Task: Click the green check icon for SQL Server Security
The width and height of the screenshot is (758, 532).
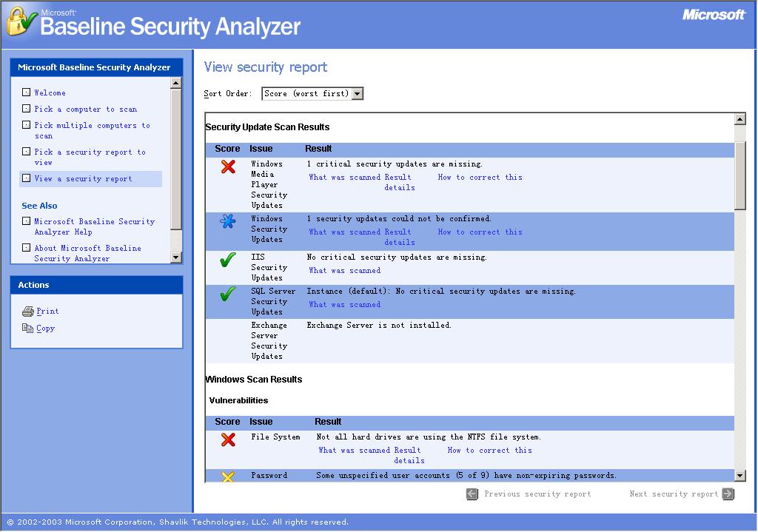Action: 228,293
